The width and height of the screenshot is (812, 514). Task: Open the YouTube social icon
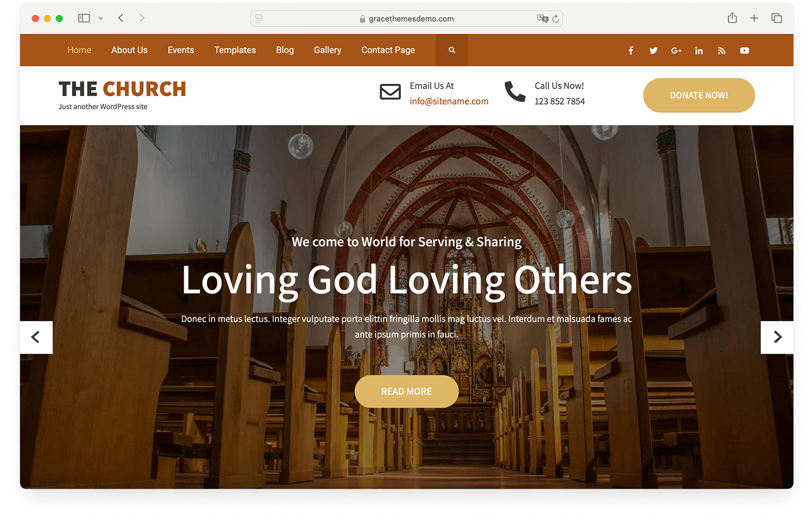coord(745,50)
